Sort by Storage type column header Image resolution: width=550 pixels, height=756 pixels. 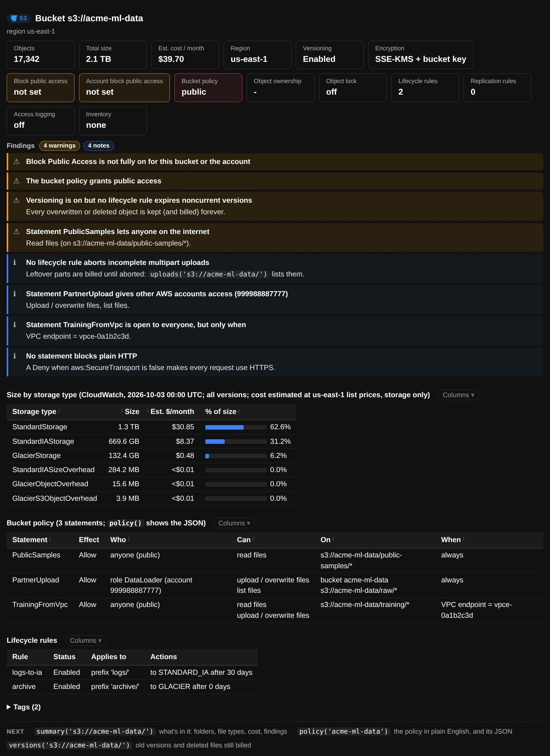(x=36, y=412)
